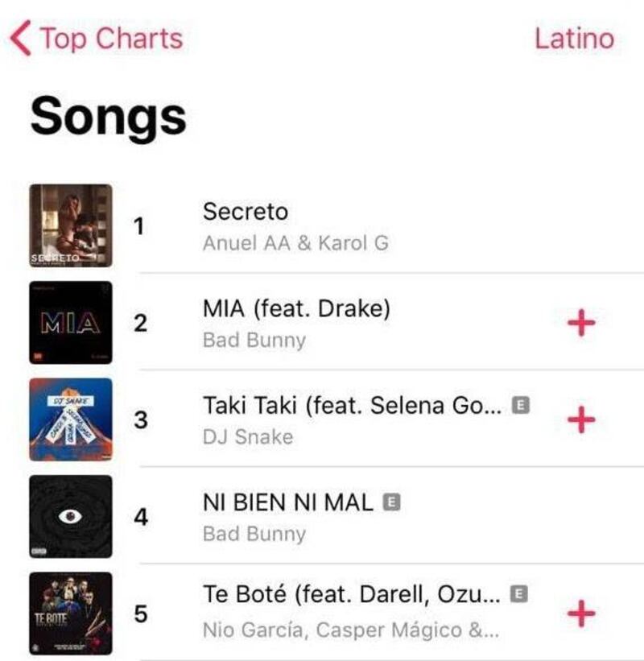This screenshot has height=661, width=644.
Task: Tap the back chevron beside Top Charts
Action: [x=21, y=38]
